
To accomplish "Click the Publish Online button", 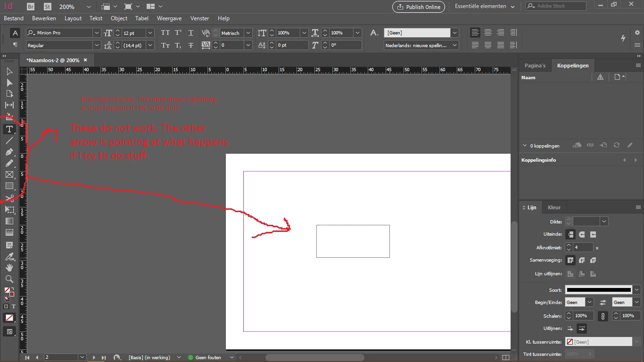I will click(x=419, y=7).
